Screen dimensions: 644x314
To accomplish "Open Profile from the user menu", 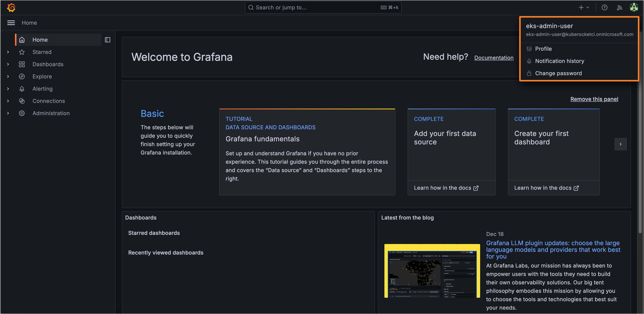I will pos(543,49).
